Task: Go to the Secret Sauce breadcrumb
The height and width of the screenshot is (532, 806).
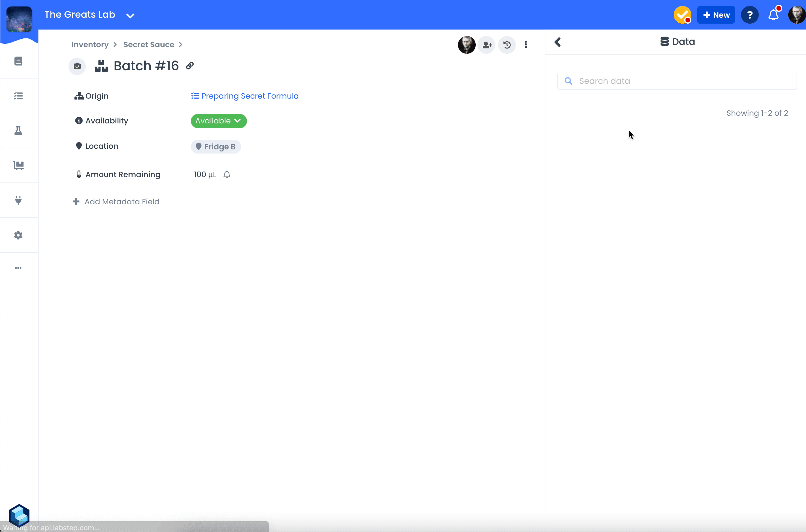Action: click(149, 45)
